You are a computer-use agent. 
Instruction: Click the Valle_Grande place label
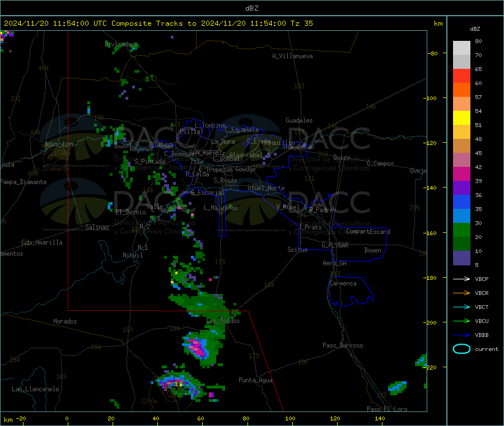[166, 206]
